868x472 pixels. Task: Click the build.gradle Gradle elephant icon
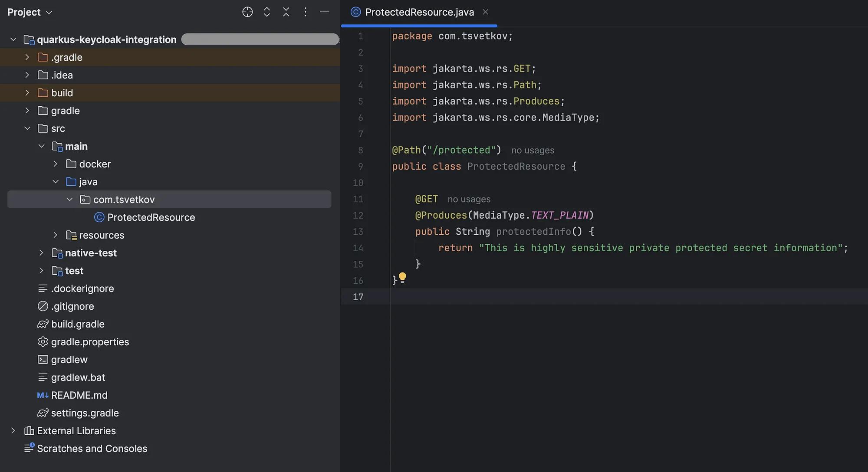43,324
